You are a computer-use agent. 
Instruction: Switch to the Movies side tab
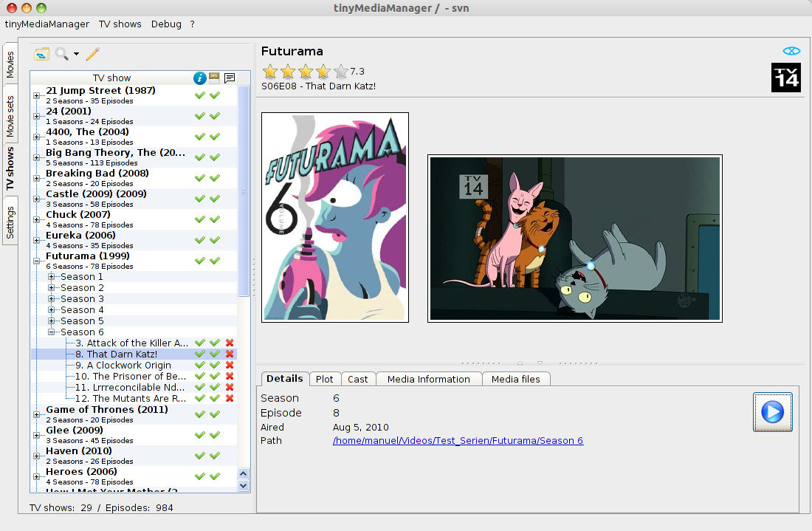click(x=10, y=64)
